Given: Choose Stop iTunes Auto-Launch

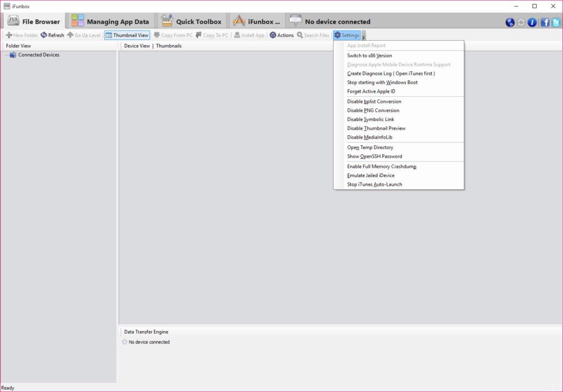Looking at the screenshot, I should click(399, 185).
